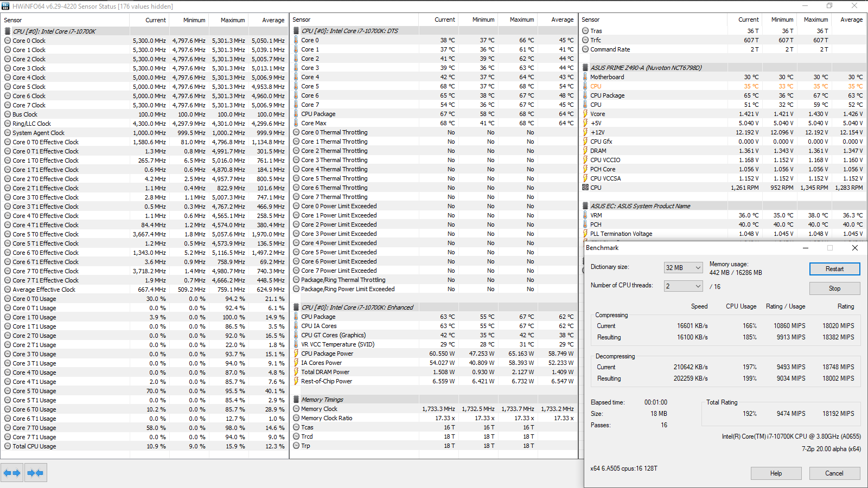Click the icon next to Bus Clock

tap(8, 114)
